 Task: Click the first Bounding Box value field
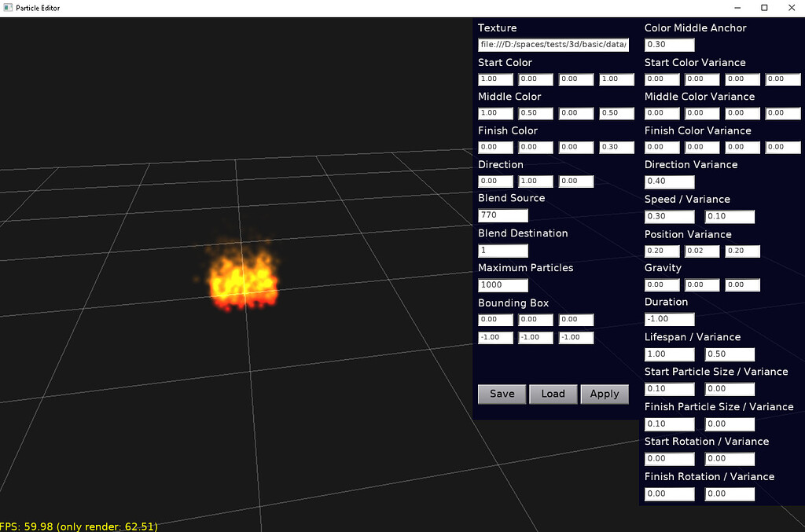click(x=494, y=319)
